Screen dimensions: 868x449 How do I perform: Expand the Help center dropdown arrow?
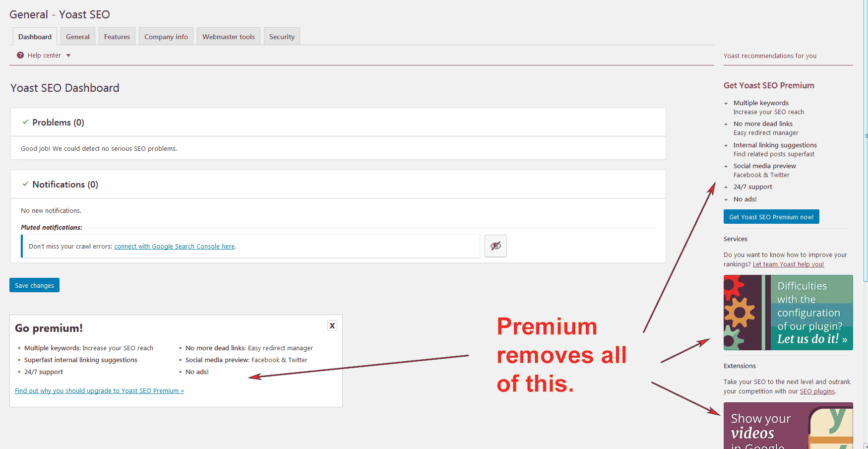[x=68, y=56]
